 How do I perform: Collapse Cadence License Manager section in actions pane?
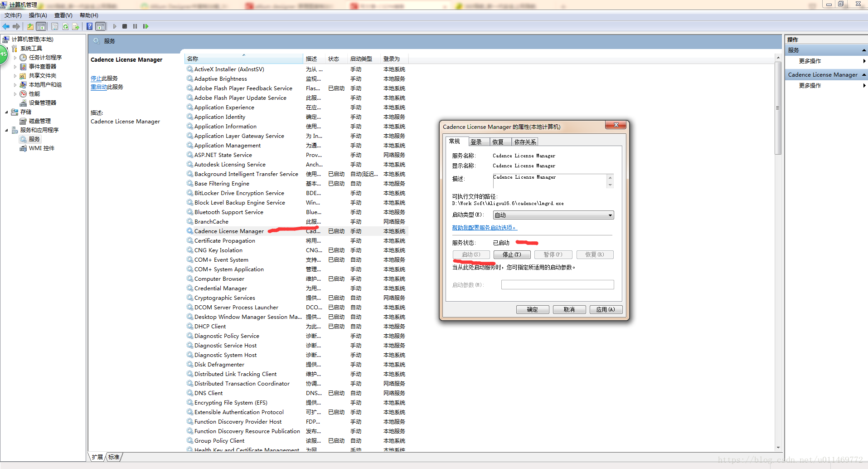[x=864, y=75]
